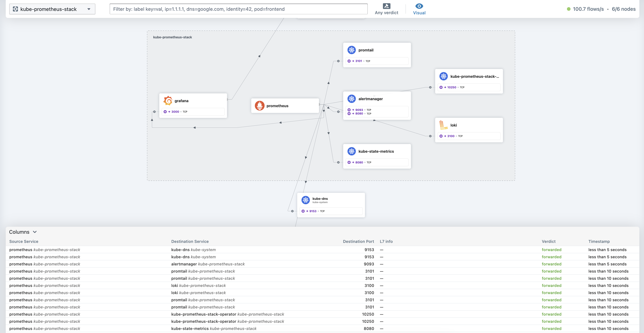The height and width of the screenshot is (333, 644).
Task: Select the alertmanager service card title
Action: 371,99
